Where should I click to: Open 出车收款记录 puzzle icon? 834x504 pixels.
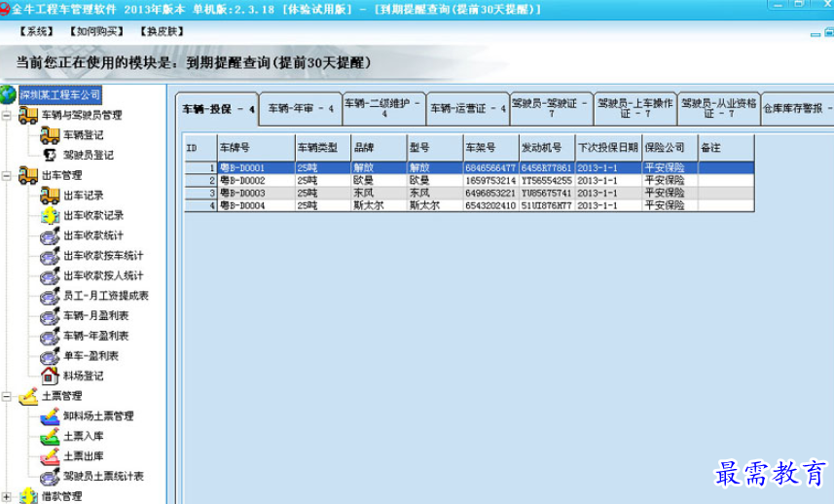(50, 215)
